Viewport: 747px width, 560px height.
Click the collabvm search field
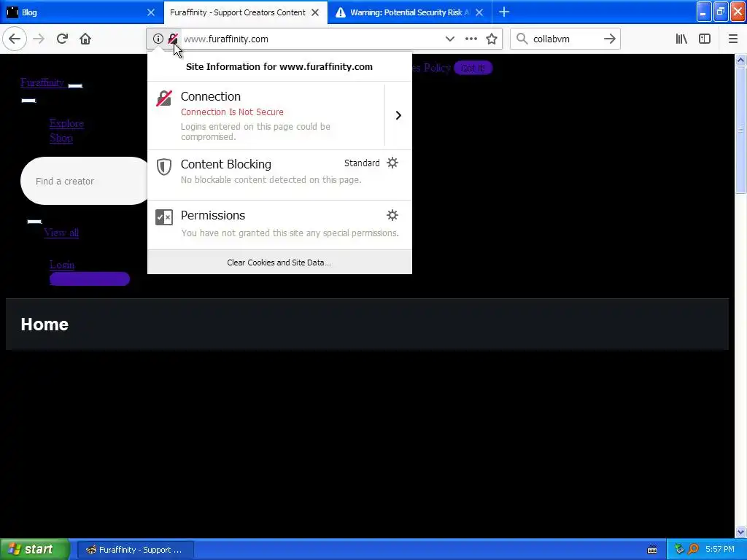coord(565,39)
